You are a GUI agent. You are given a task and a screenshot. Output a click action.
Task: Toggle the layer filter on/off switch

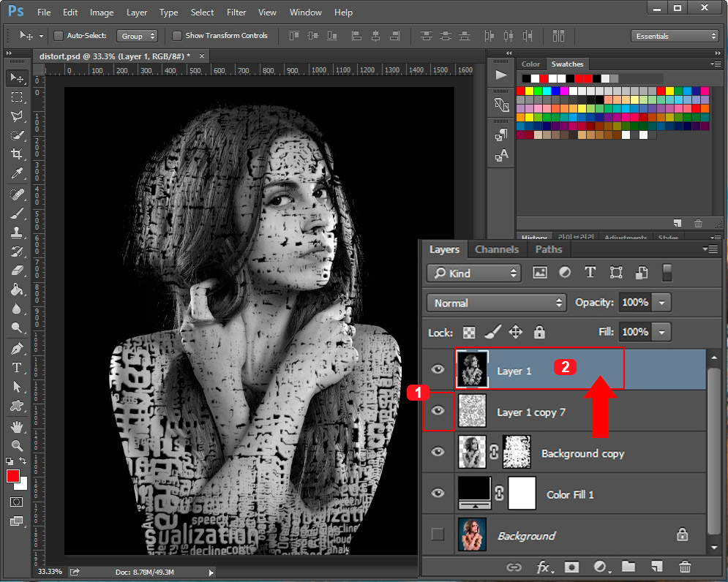(x=667, y=273)
